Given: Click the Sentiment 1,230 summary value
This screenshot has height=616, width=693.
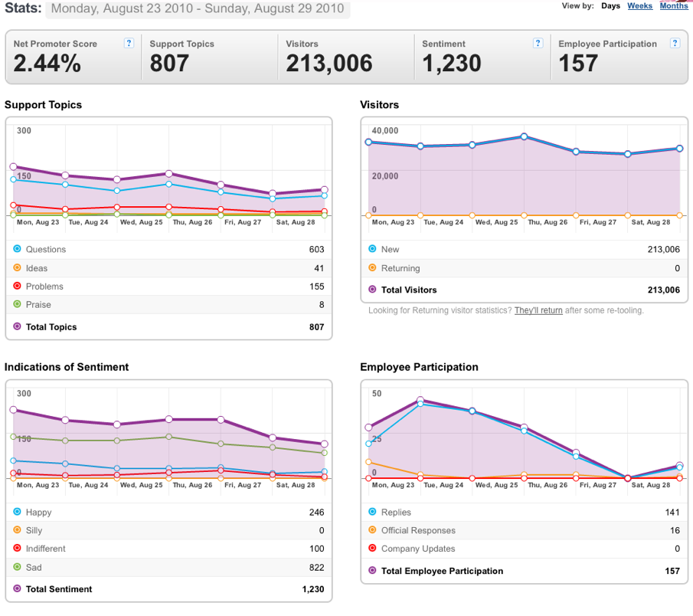Looking at the screenshot, I should click(x=451, y=64).
